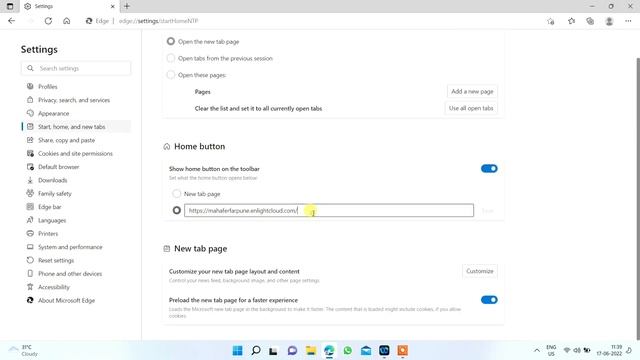The image size is (640, 360).
Task: Select Open the new tab page radio
Action: coord(171,41)
